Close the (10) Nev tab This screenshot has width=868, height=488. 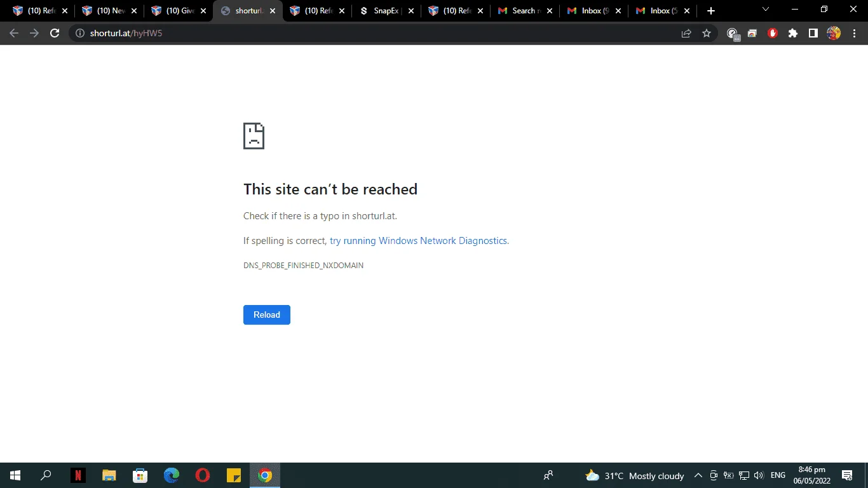coord(133,11)
